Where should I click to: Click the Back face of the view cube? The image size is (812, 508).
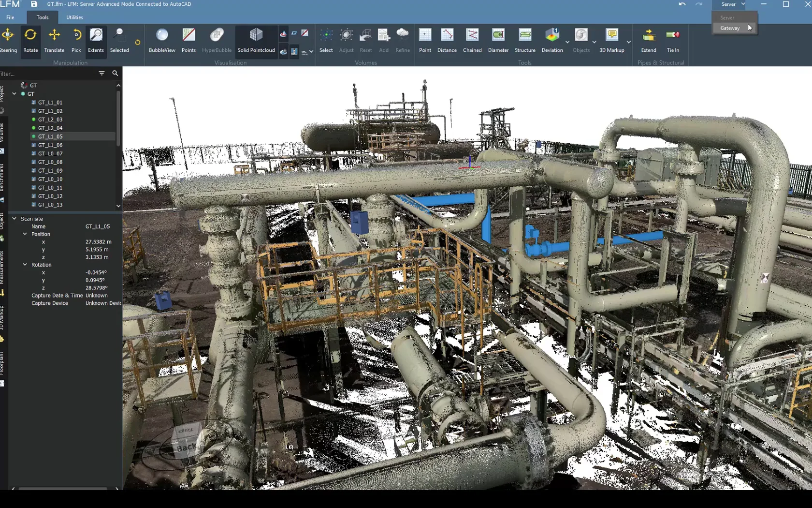tap(186, 448)
